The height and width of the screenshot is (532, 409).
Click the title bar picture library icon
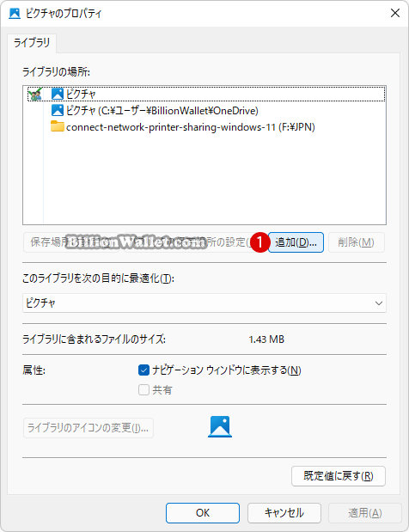click(x=15, y=14)
